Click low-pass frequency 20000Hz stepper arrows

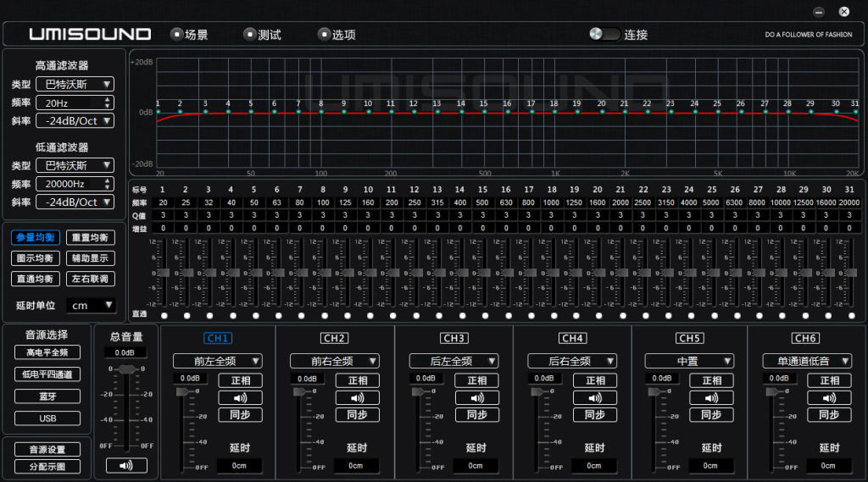click(108, 184)
